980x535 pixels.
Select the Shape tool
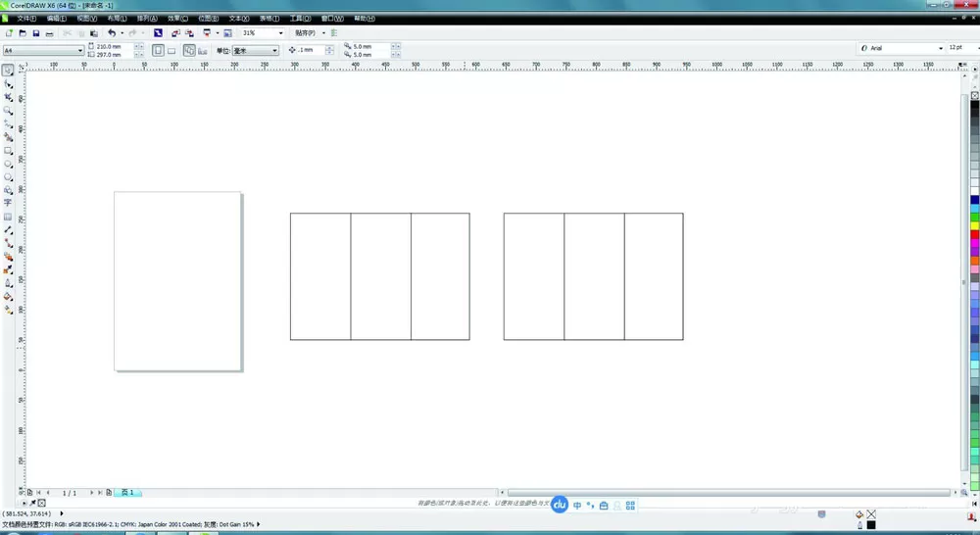[x=8, y=83]
